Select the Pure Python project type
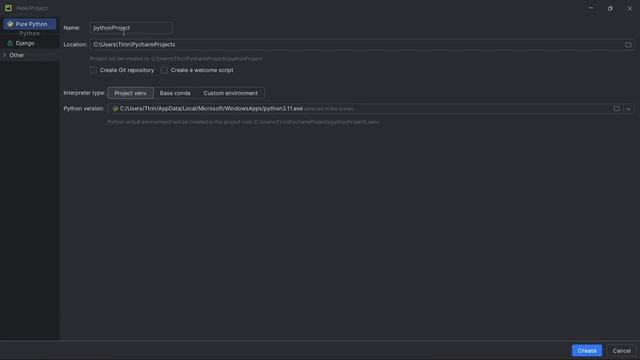Screen dimensions: 640x360 [x=29, y=24]
